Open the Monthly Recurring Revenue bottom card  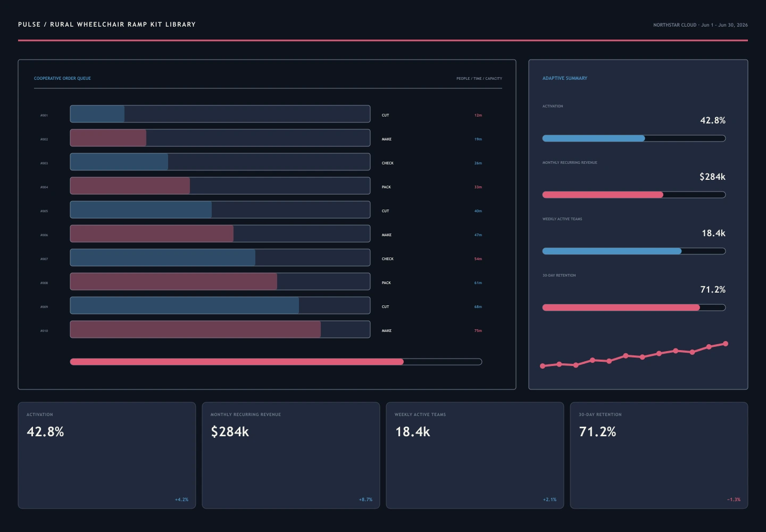tap(291, 455)
